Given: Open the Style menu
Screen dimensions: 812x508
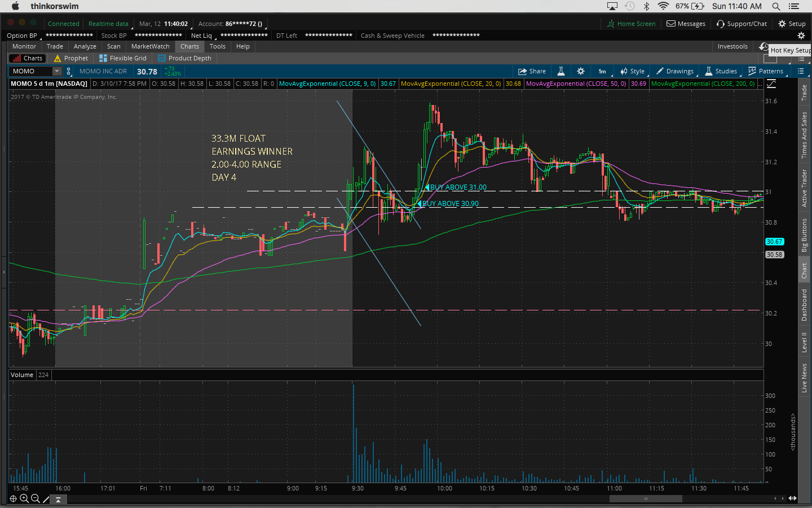Looking at the screenshot, I should pos(632,71).
